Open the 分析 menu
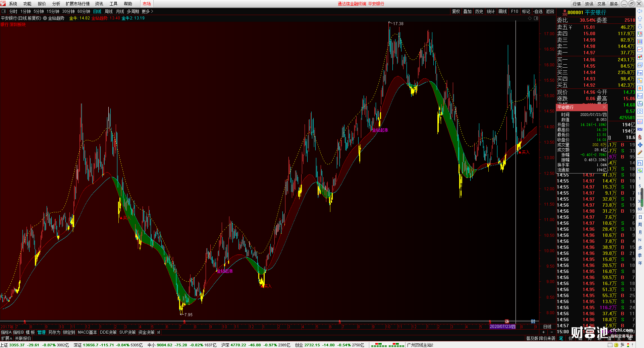The image size is (644, 348). 56,4
